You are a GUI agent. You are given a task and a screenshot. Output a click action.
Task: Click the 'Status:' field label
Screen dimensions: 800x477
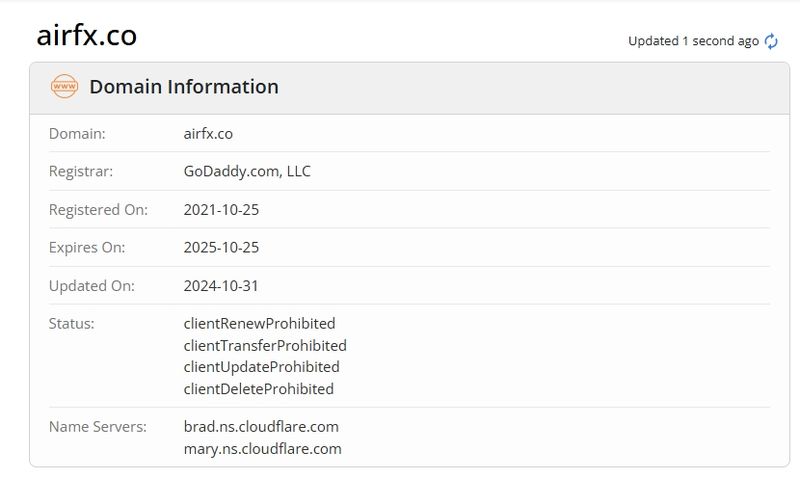coord(71,323)
